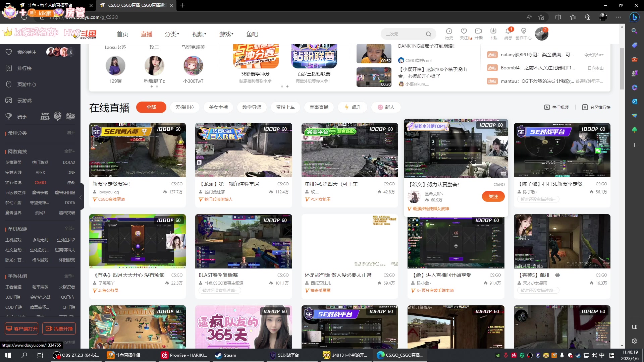The height and width of the screenshot is (362, 644).
Task: Open browser collections icon
Action: [x=588, y=17]
